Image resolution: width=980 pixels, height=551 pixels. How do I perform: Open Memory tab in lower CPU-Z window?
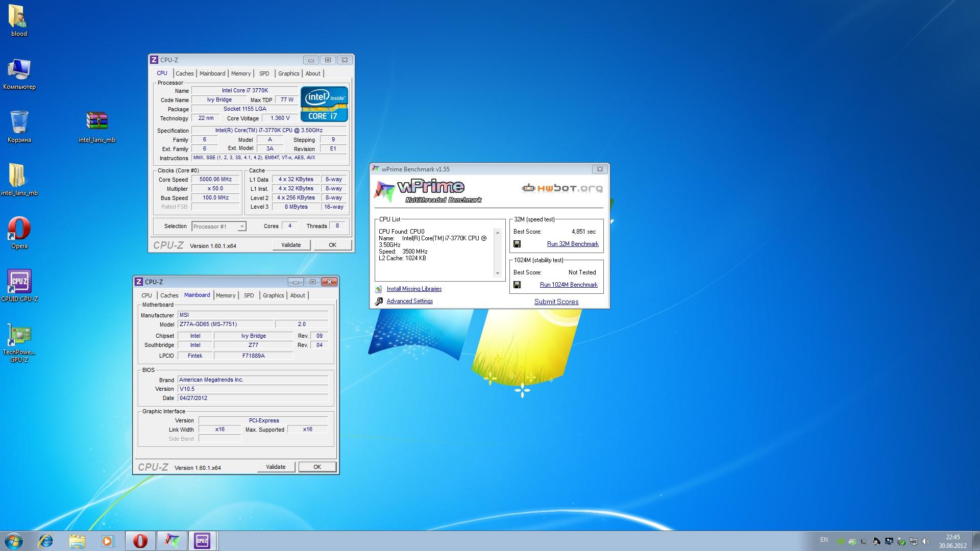pos(226,295)
